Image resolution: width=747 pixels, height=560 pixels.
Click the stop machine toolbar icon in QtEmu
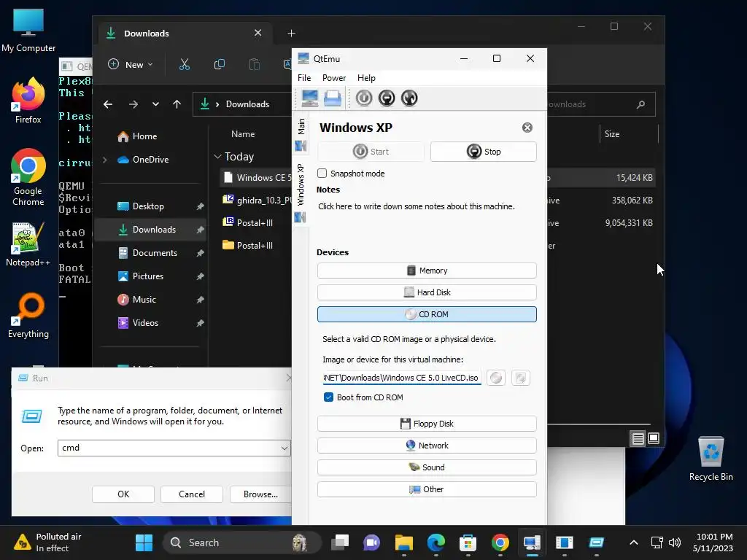387,98
